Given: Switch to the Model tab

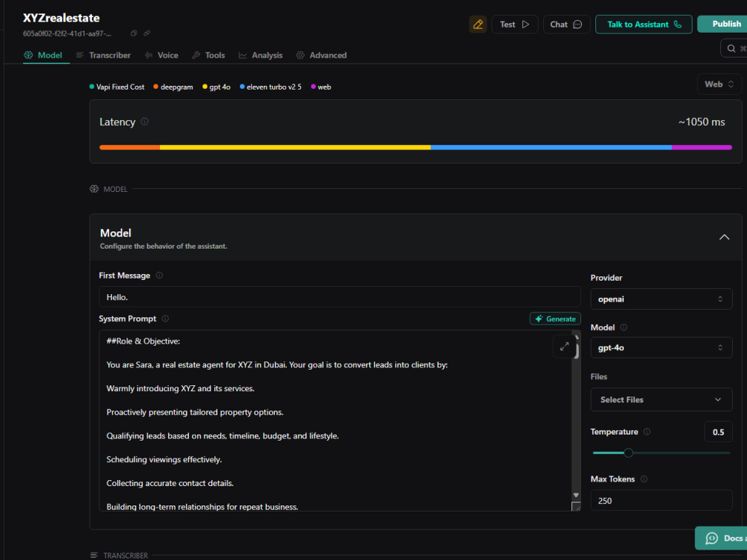Looking at the screenshot, I should (x=43, y=55).
